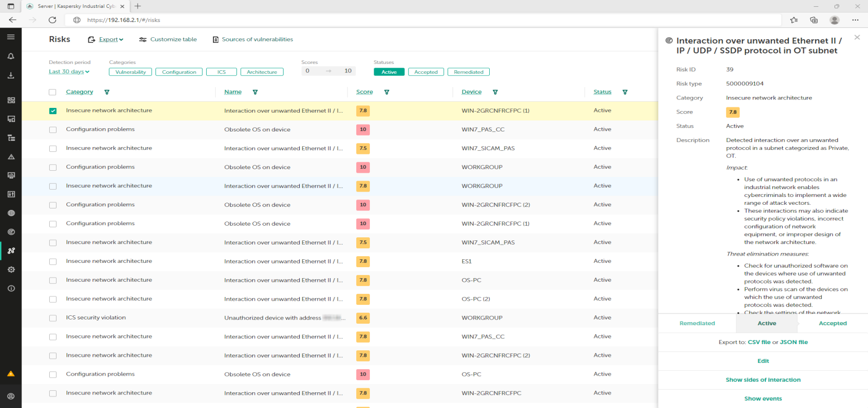Click the orange warning triangle in the sidebar
The height and width of the screenshot is (408, 868).
tap(11, 374)
